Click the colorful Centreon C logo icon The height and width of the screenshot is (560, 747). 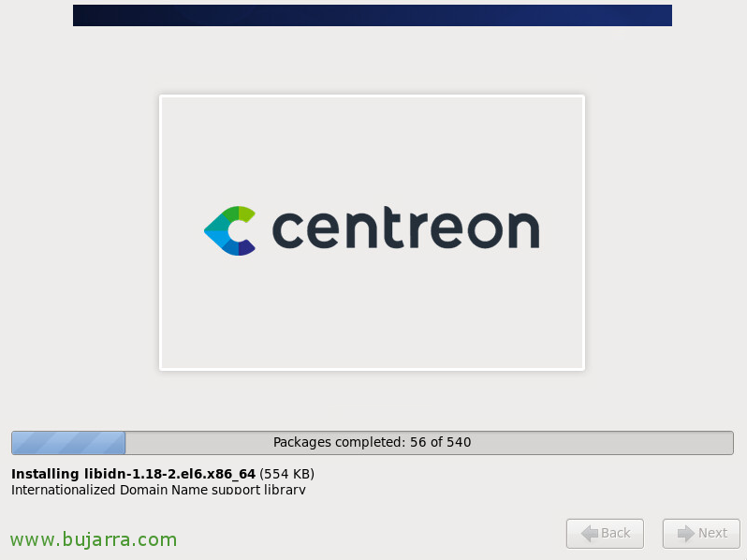click(x=229, y=230)
